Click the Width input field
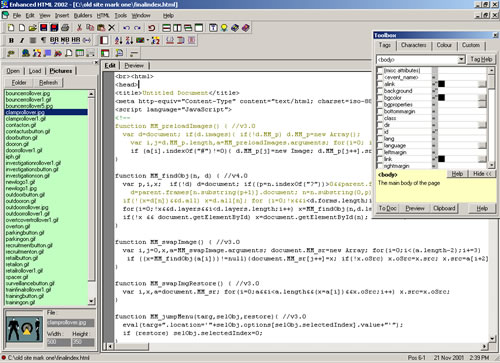 pyautogui.click(x=59, y=342)
